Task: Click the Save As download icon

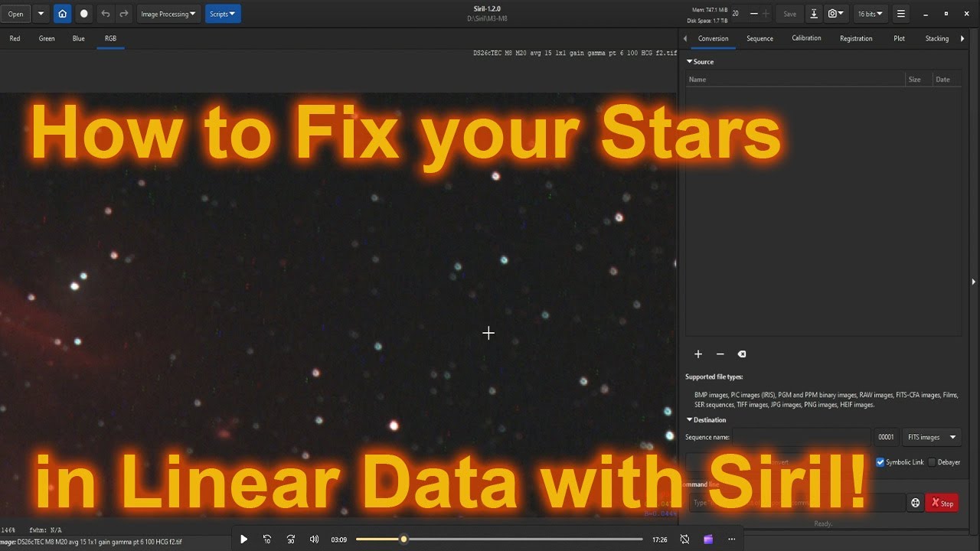Action: tap(814, 14)
